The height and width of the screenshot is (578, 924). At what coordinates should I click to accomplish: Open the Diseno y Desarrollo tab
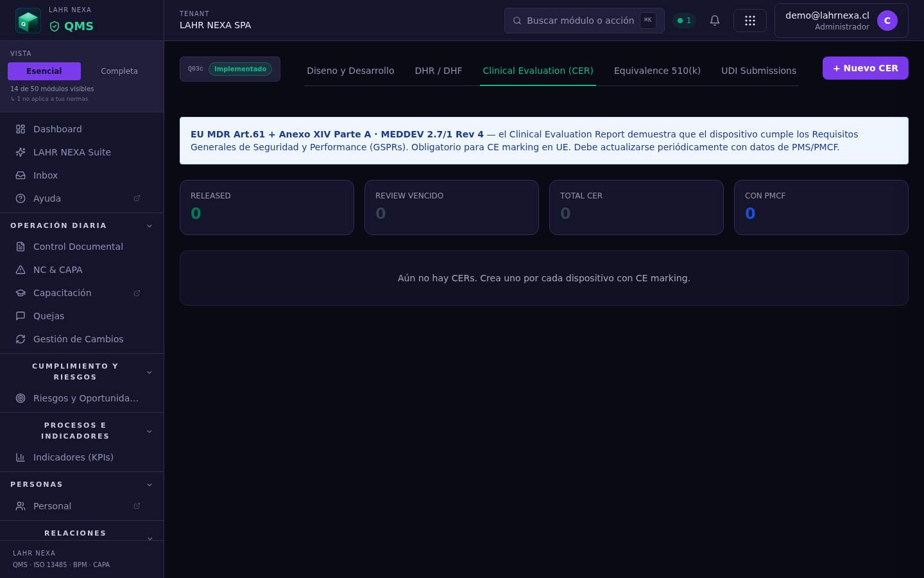pos(350,71)
